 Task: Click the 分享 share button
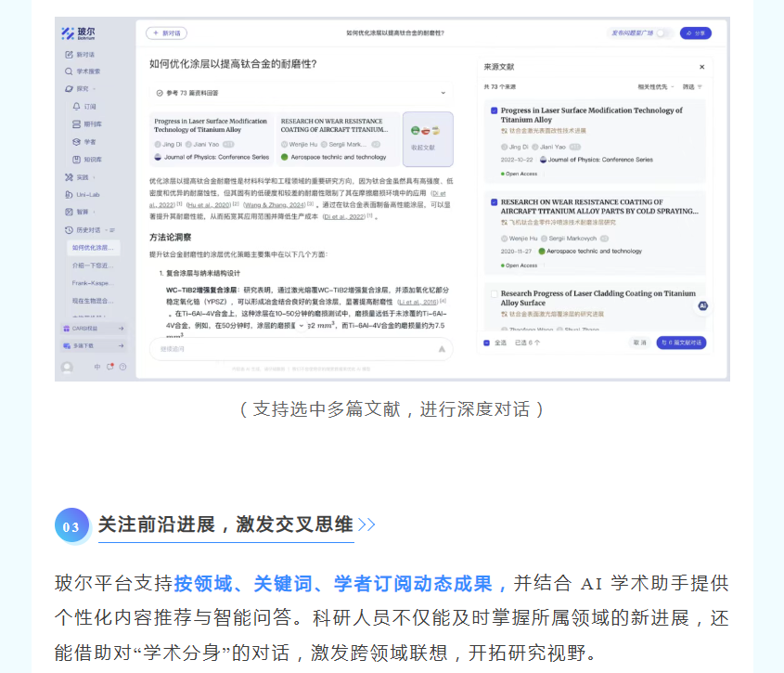coord(695,32)
